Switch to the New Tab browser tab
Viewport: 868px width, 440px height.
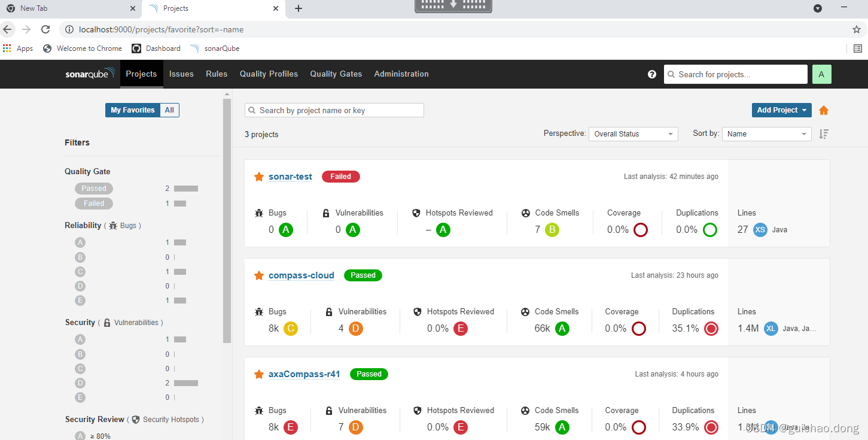69,8
